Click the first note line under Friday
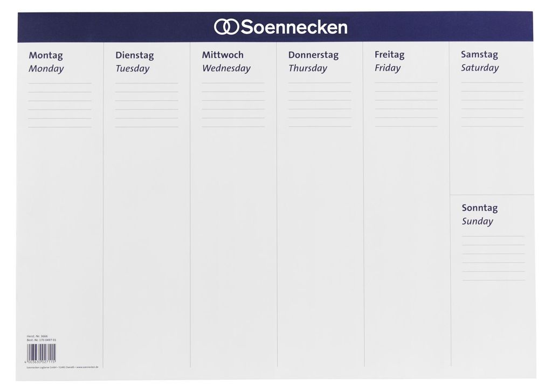The image size is (552, 392). (406, 82)
